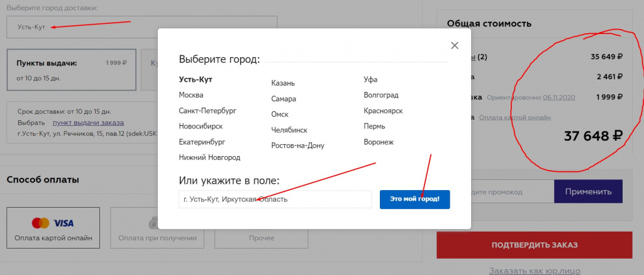
Task: Click 'ПОДТВЕРДИТЬ ЗАКАЗ' button
Action: (x=535, y=245)
